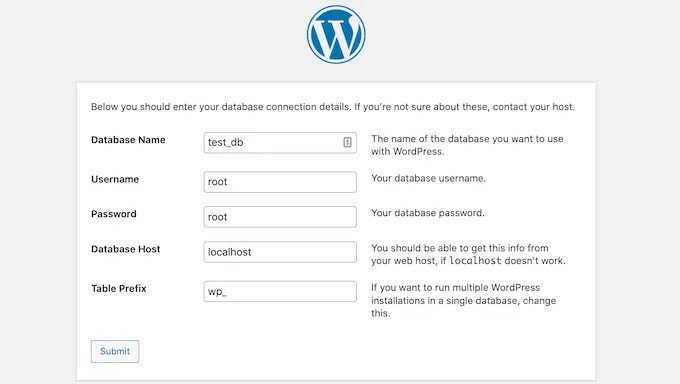
Task: Click the intro sentence about database connection details
Action: pos(333,107)
